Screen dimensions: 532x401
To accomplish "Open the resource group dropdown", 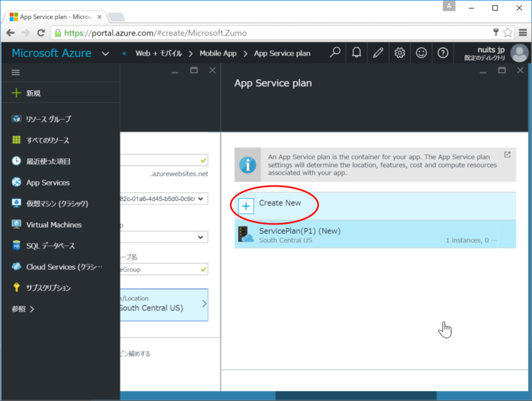I will [x=164, y=237].
